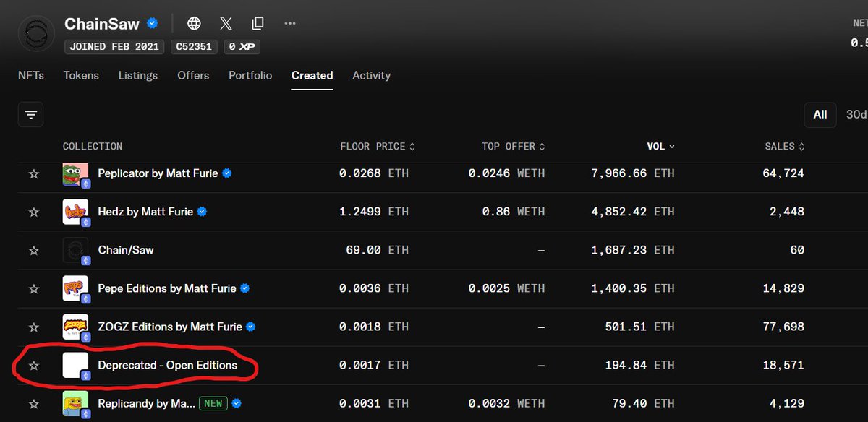
Task: Click the Chain/Saw collection thumbnail
Action: coord(75,250)
